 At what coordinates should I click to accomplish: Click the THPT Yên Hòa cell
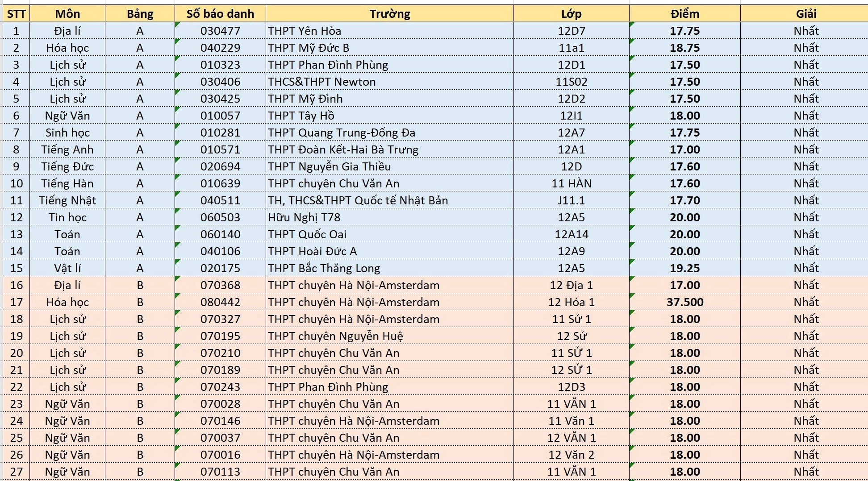pyautogui.click(x=389, y=31)
